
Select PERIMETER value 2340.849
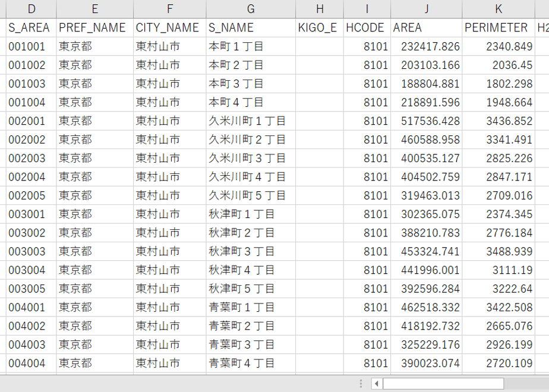tap(498, 46)
